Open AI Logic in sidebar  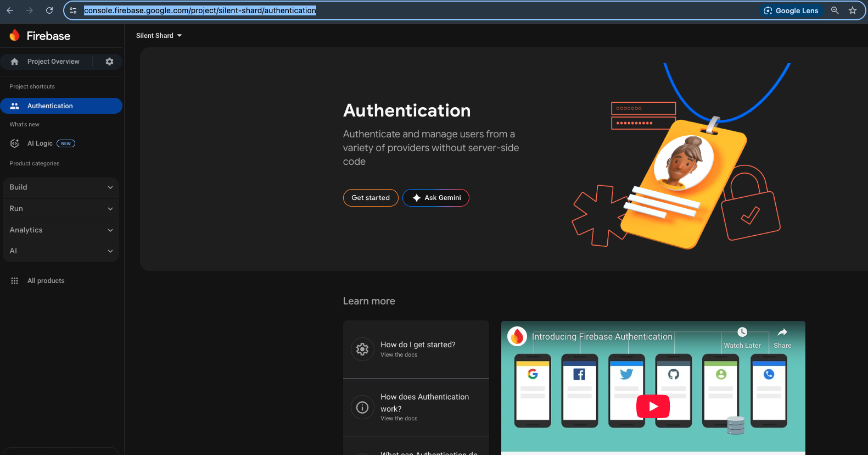click(40, 143)
